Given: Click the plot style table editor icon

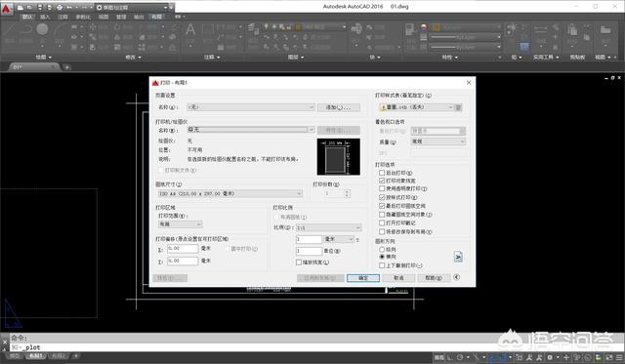Looking at the screenshot, I should [x=458, y=107].
